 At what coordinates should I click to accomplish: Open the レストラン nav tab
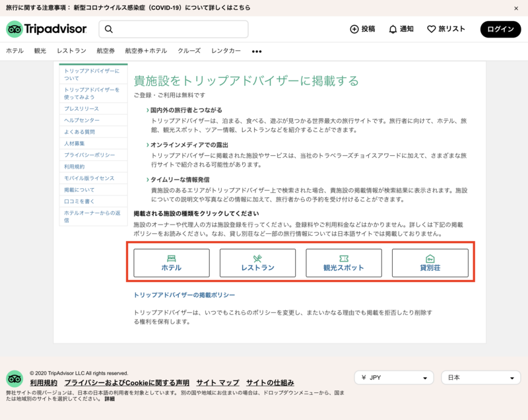pos(71,51)
